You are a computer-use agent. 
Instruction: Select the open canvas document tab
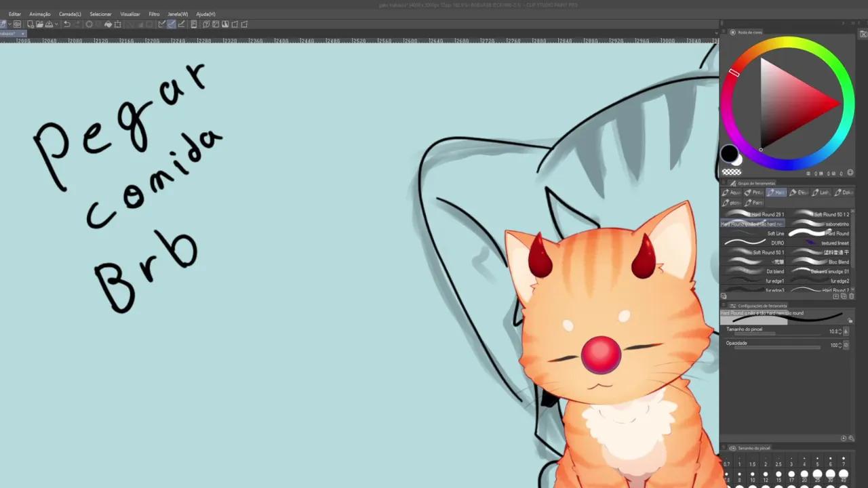12,33
